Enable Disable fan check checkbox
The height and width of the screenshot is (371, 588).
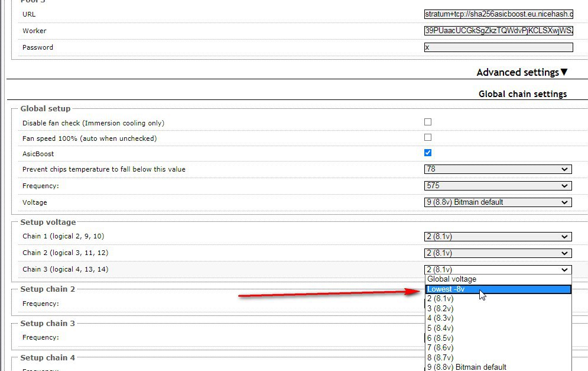click(428, 122)
